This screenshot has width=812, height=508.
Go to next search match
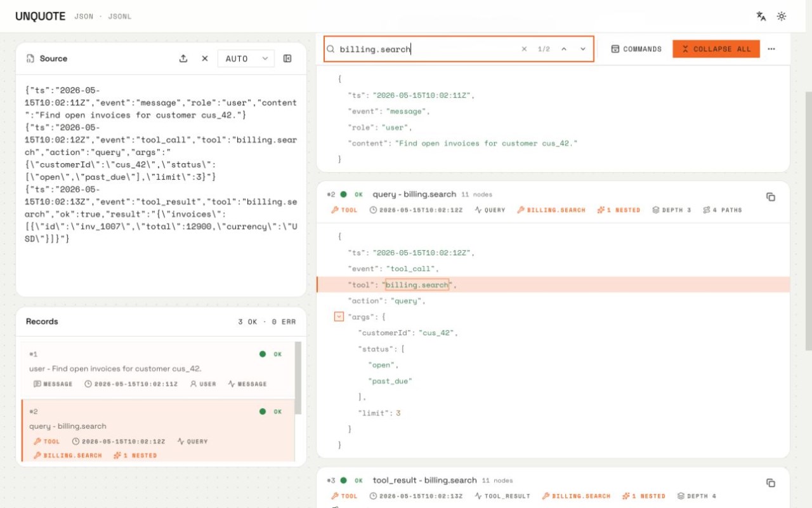point(582,49)
